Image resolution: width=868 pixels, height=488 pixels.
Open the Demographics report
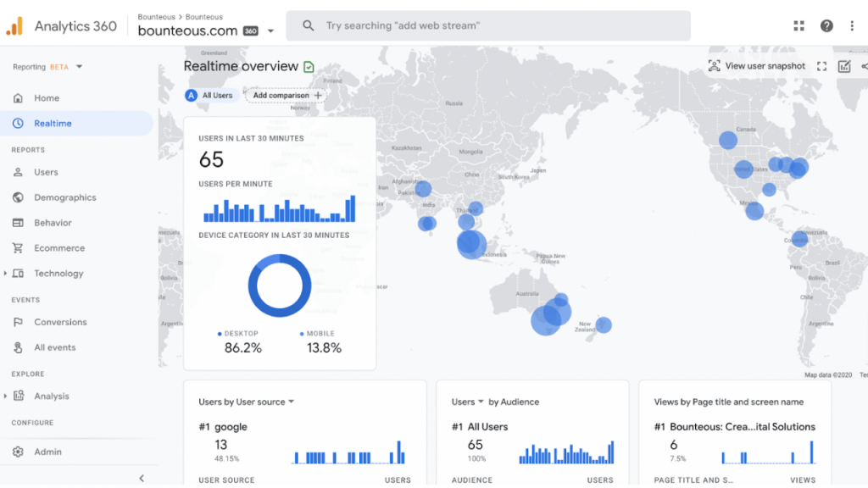point(64,197)
